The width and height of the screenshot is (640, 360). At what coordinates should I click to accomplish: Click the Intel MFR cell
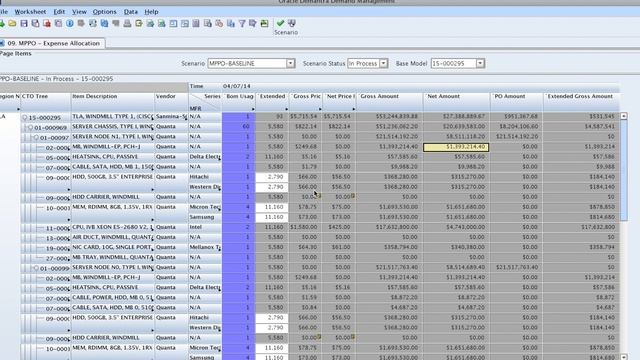[205, 227]
